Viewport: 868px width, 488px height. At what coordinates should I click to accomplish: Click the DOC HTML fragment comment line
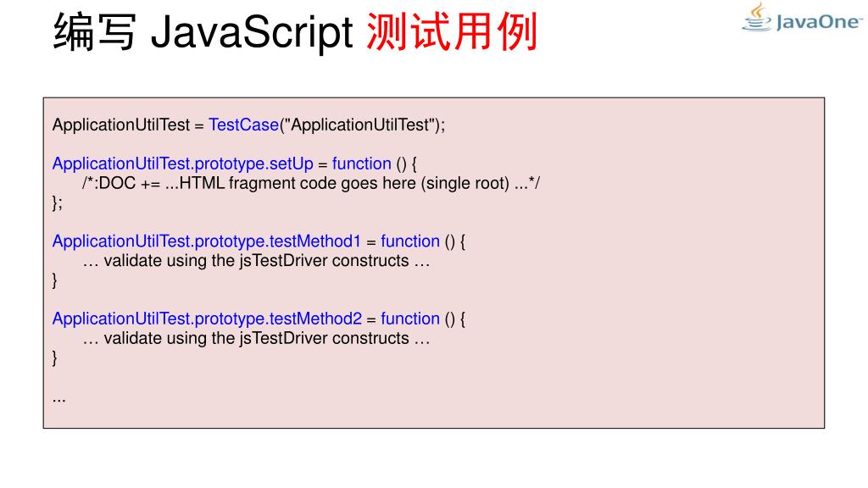[311, 183]
